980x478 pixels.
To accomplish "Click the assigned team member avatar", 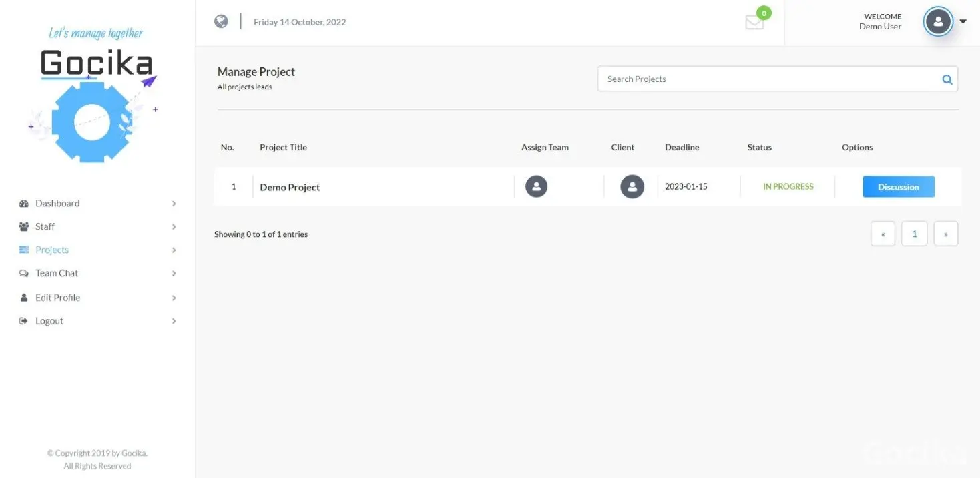I will click(536, 186).
